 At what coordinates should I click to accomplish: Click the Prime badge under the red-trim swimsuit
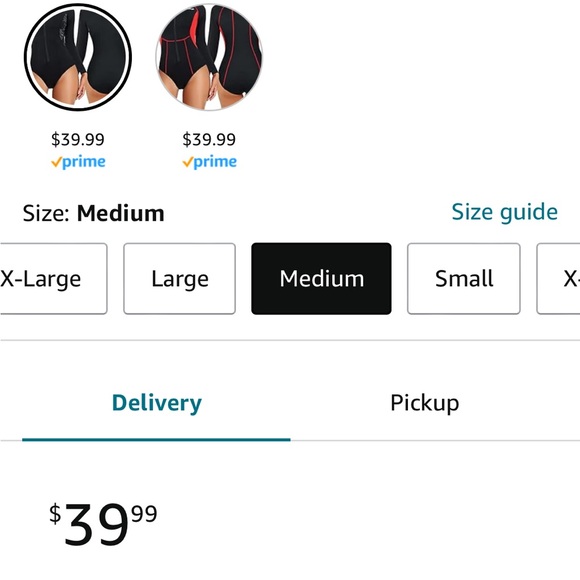coord(209,162)
